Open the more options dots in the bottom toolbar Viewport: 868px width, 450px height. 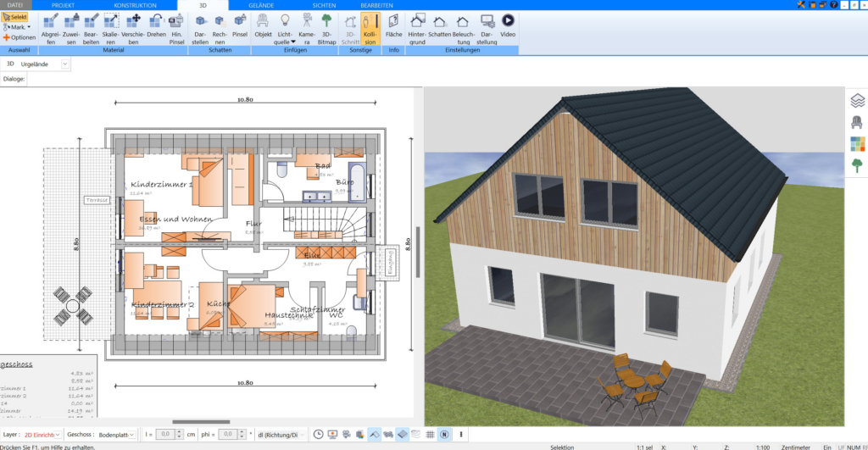460,435
